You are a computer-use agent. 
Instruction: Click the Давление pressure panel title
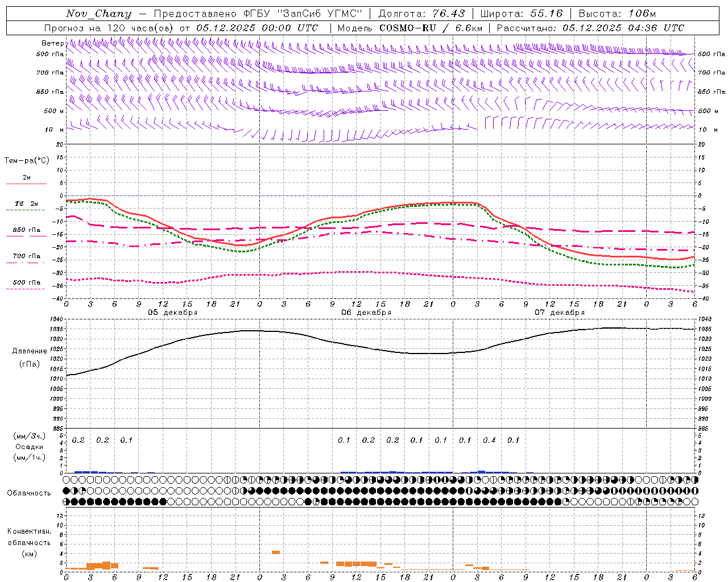pyautogui.click(x=30, y=351)
